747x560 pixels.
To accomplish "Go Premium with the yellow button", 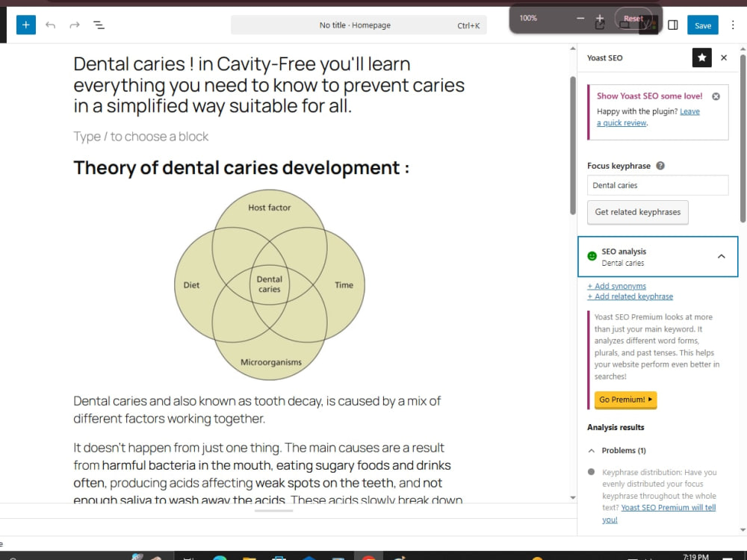I will coord(625,399).
